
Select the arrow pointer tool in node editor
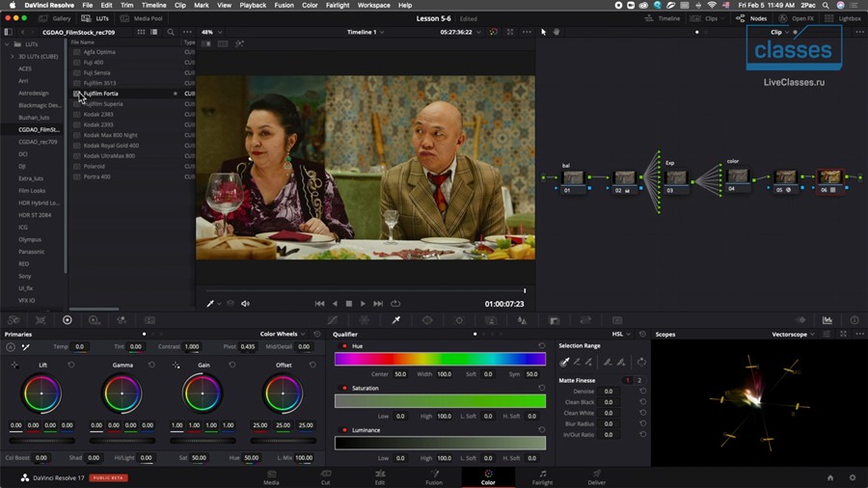[543, 32]
